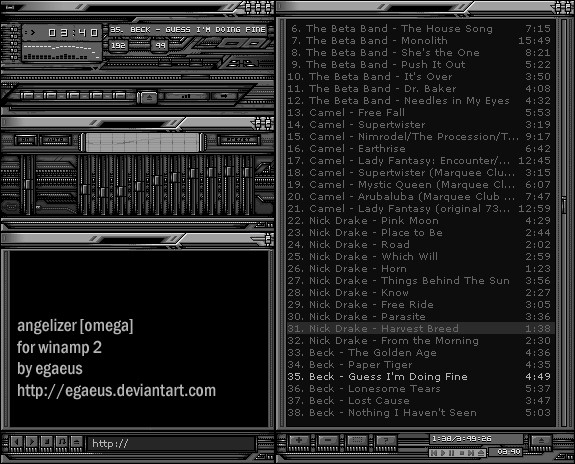Open the playlist Misc (?) menu
The height and width of the screenshot is (464, 575).
point(386,440)
